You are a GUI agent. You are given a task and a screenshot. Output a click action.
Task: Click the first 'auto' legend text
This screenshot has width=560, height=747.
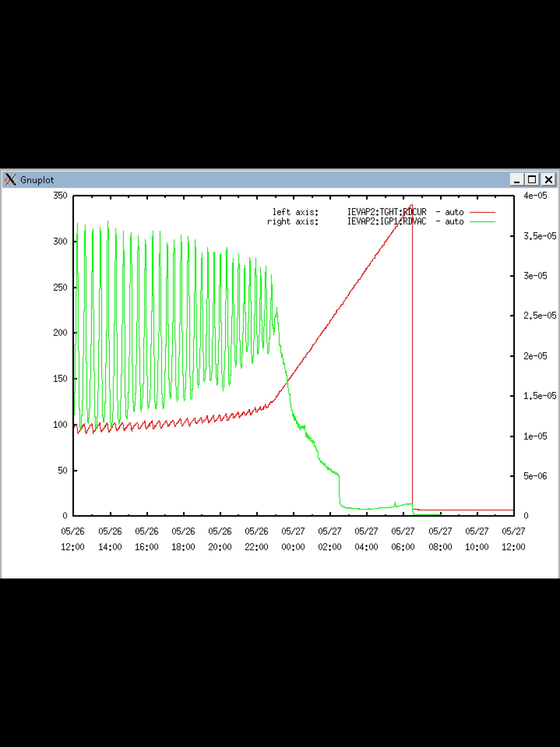point(454,212)
